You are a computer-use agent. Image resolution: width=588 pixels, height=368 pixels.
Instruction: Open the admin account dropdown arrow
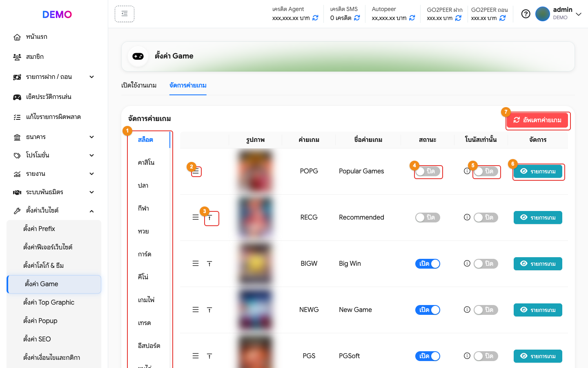tap(579, 14)
